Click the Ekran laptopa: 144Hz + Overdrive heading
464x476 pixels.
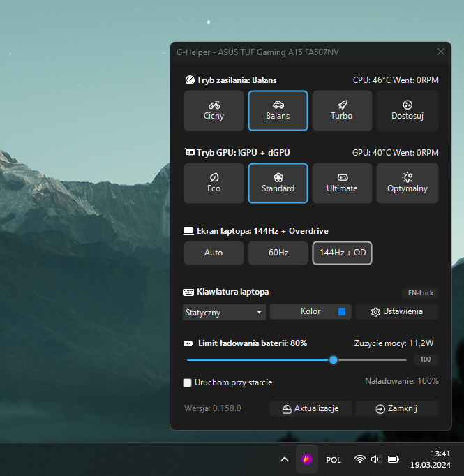click(262, 231)
